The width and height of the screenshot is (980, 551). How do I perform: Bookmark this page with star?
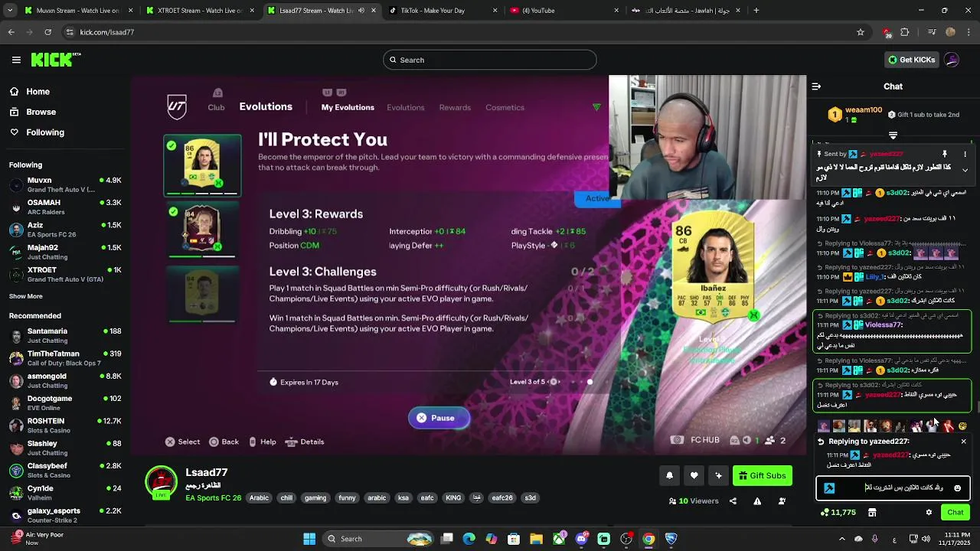coord(861,32)
